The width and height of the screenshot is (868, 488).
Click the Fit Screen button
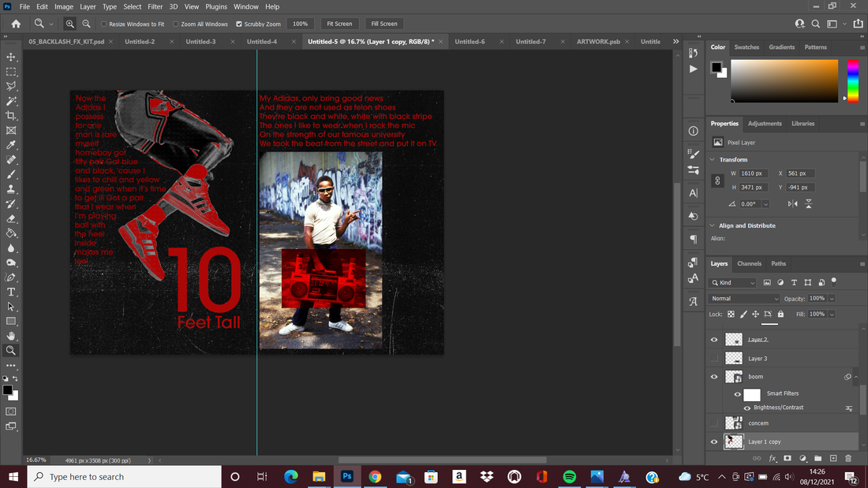click(x=339, y=24)
